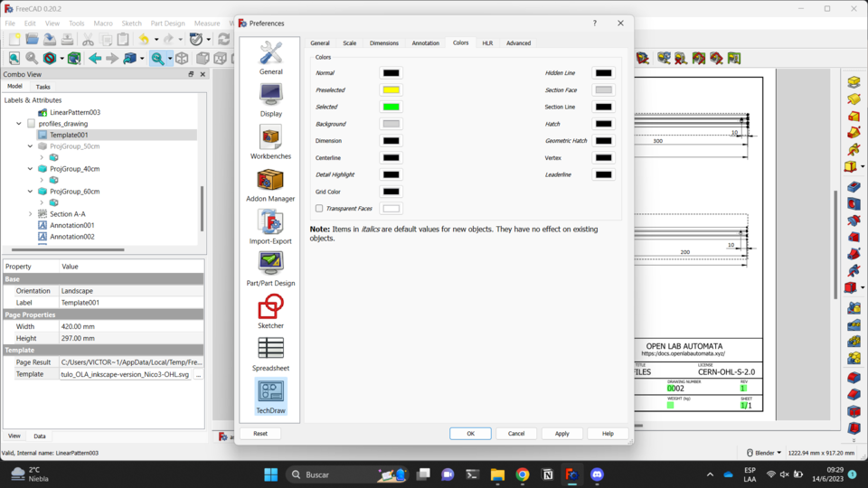Collapse the profiles_drawing tree node
Screen dimensions: 868x488
click(19, 124)
